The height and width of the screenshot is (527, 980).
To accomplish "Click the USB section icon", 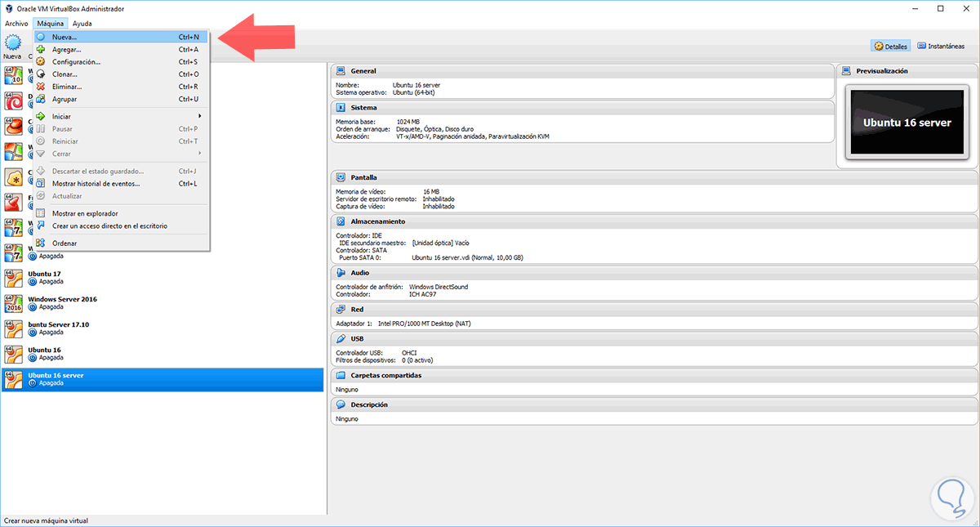I will coord(341,338).
